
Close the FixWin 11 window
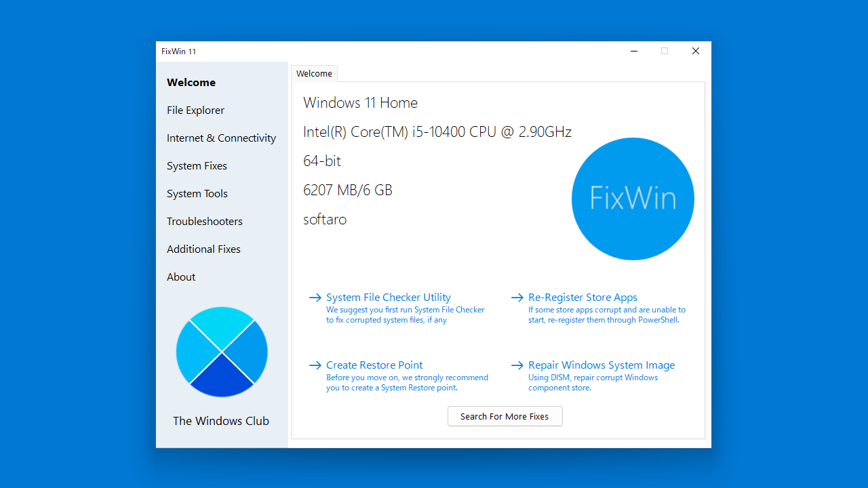(x=696, y=51)
